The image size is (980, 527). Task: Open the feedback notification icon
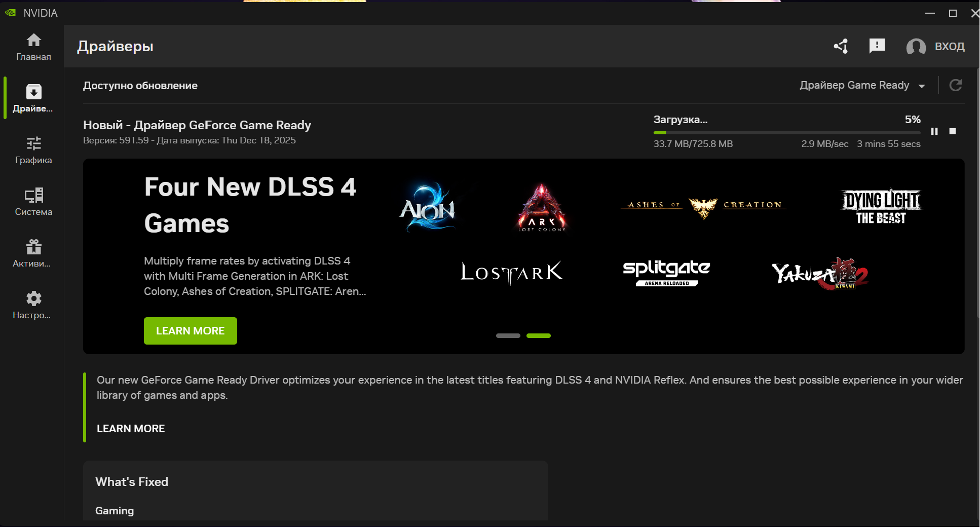[x=877, y=46]
